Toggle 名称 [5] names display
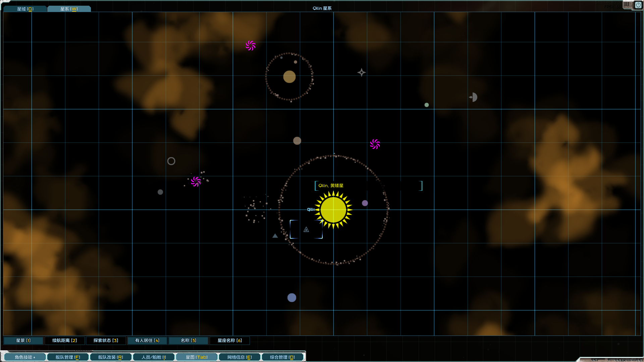Screen dimensions: 644x362 pyautogui.click(x=188, y=341)
